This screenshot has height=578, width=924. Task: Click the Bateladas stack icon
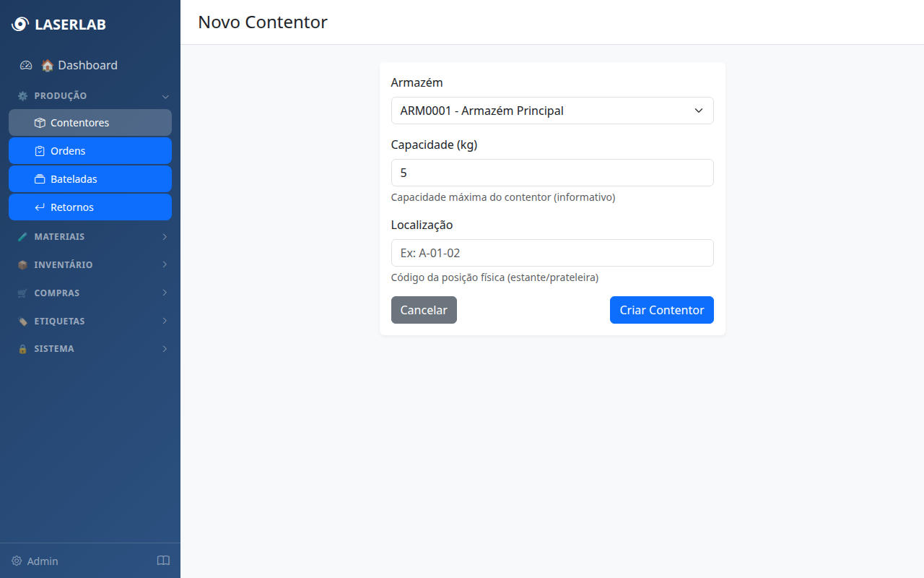(x=40, y=179)
